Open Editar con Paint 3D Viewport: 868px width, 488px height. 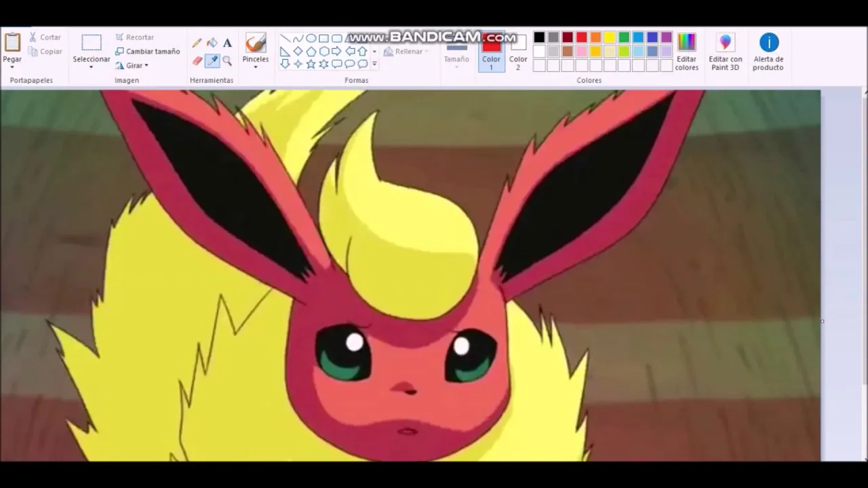click(x=726, y=52)
